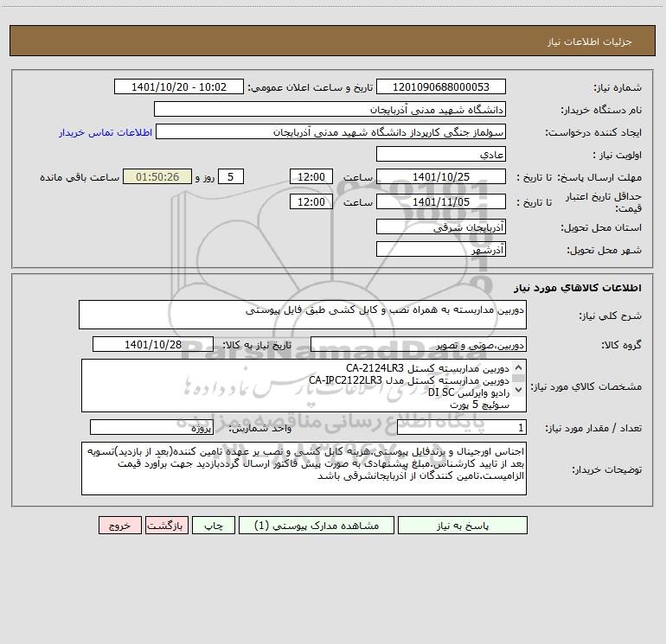Click announcement date field 1401/10/20 - 10:02

(179, 86)
